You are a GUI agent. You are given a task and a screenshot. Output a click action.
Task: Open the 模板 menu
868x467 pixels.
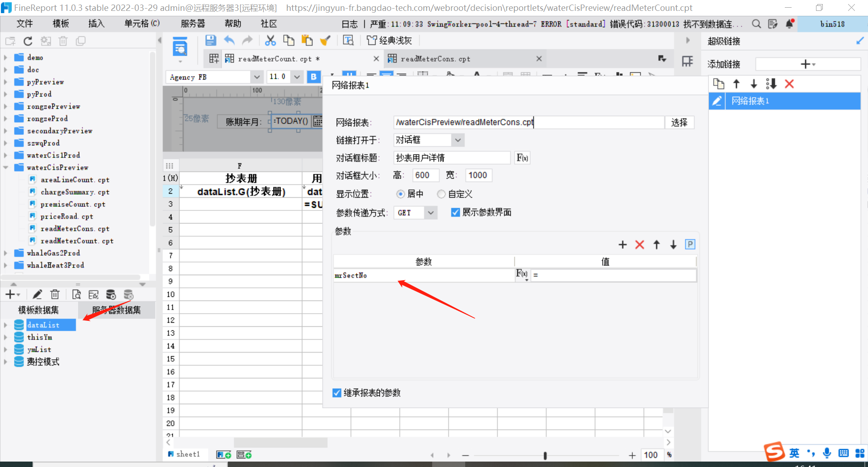click(x=61, y=24)
